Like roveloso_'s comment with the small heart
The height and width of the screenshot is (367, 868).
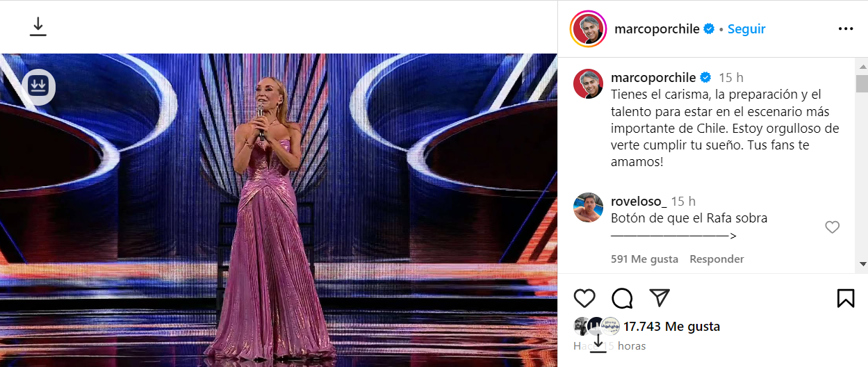click(832, 227)
